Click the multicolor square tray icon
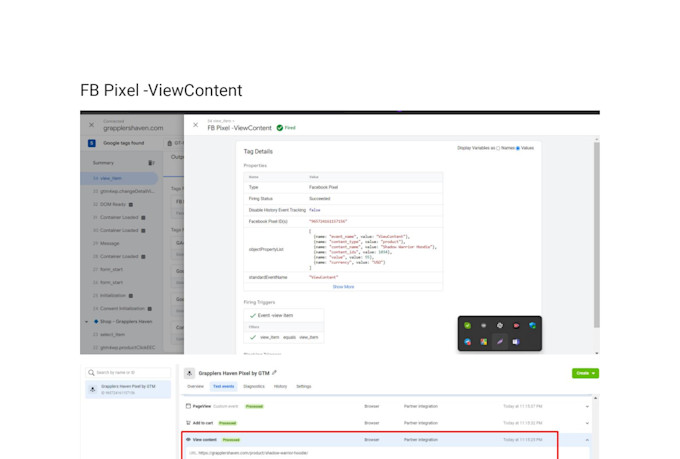This screenshot has width=680, height=459. (x=484, y=342)
